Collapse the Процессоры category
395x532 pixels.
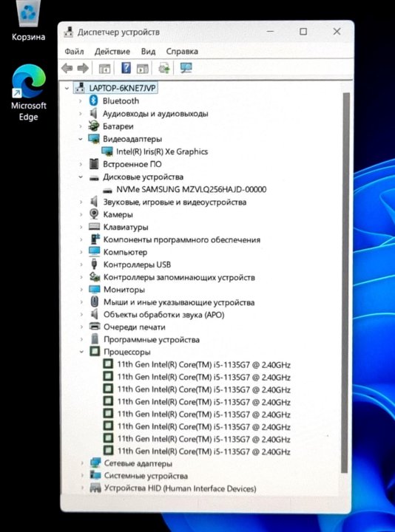[x=81, y=352]
